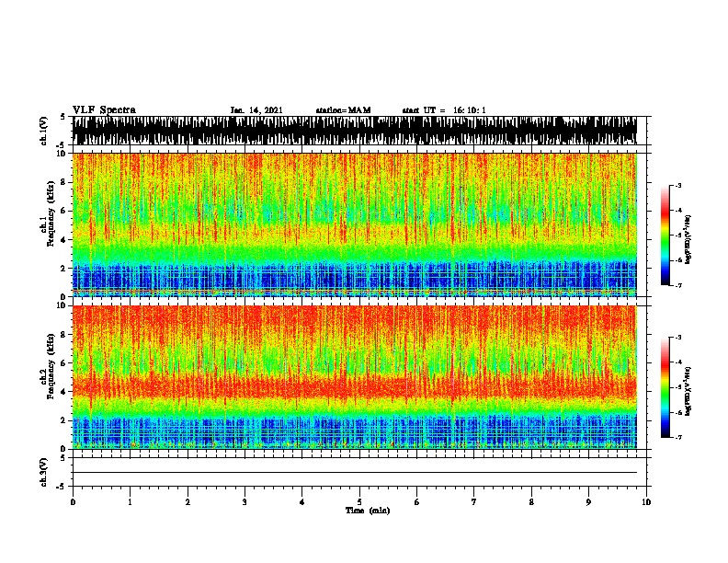Click time axis tick label "9"
Image resolution: width=728 pixels, height=563 pixels.
point(588,501)
